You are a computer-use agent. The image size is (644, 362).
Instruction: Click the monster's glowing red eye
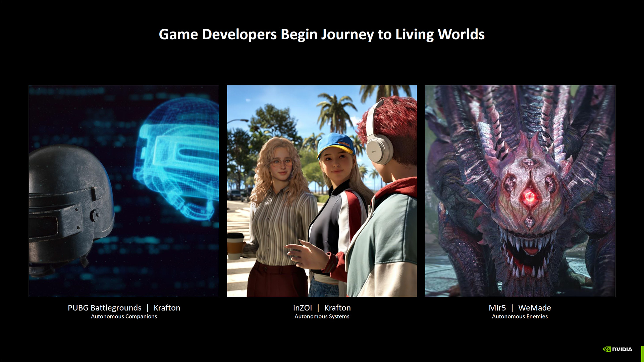(x=530, y=197)
